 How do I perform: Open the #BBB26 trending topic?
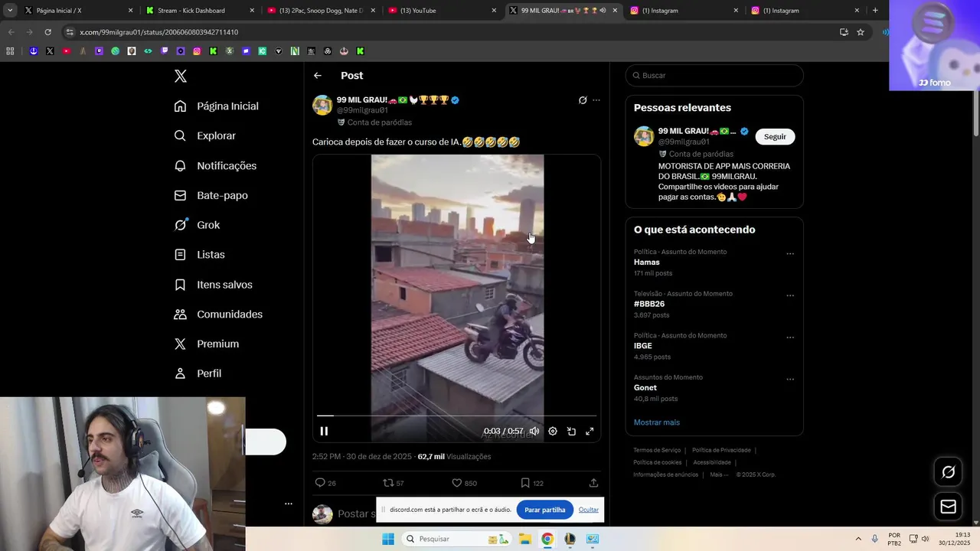[x=649, y=304]
